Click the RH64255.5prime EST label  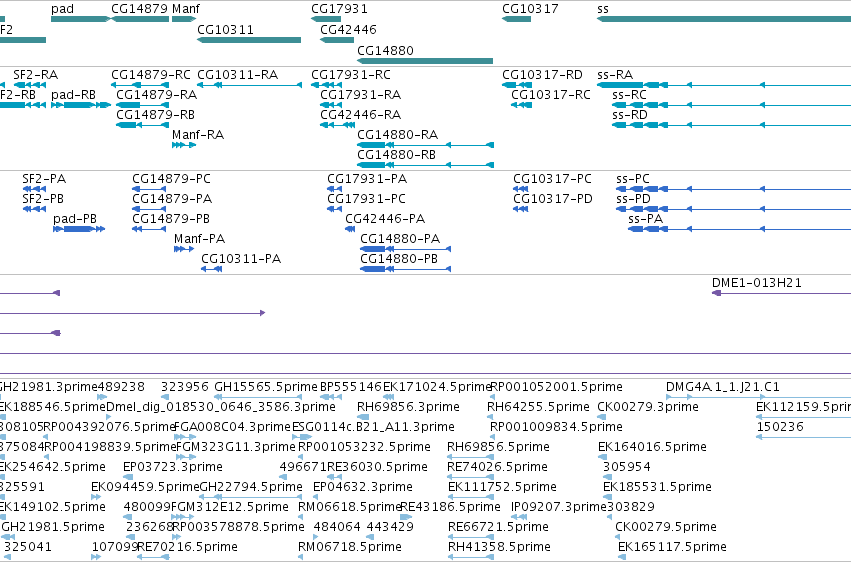pos(538,407)
